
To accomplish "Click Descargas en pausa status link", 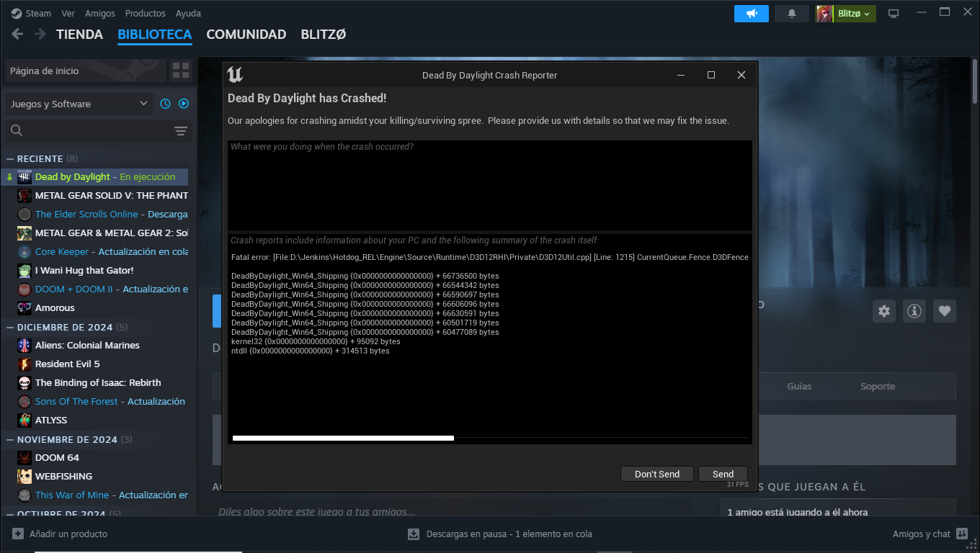I will (509, 534).
